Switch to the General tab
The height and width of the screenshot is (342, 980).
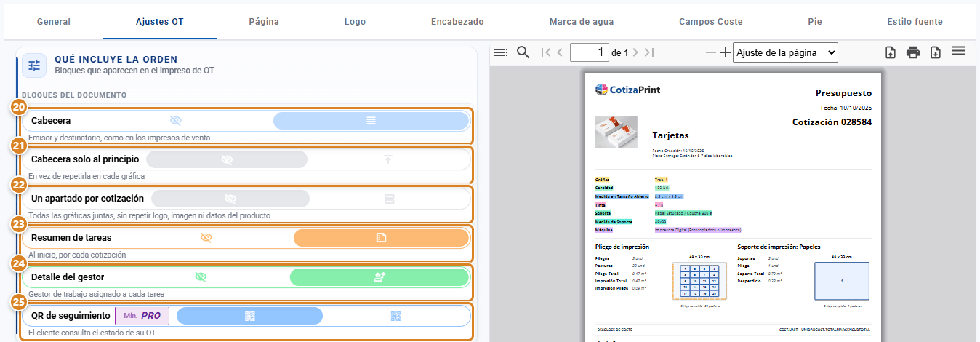coord(54,22)
